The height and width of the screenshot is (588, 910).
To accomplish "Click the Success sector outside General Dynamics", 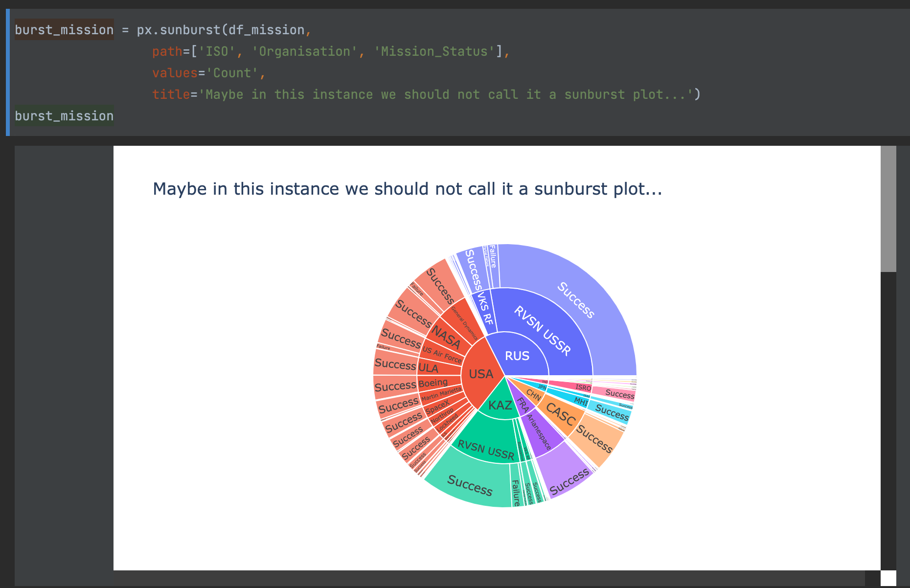I will [441, 286].
